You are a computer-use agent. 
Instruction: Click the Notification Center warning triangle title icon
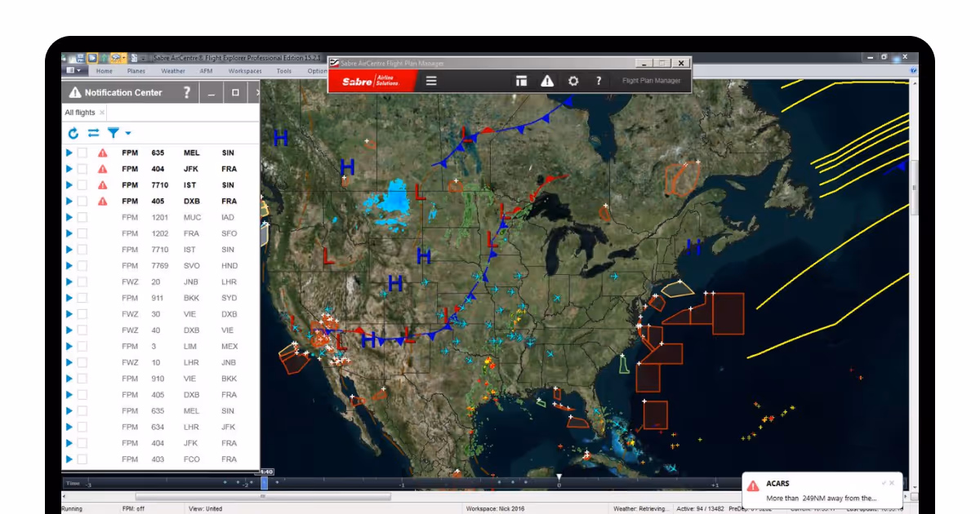[x=75, y=92]
